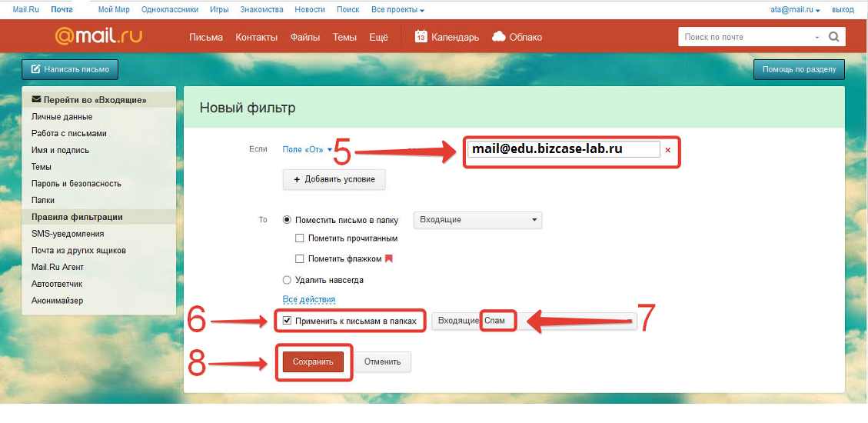The width and height of the screenshot is (868, 423).
Task: Click envelope icon next to Перейти во «Входящие»
Action: click(36, 100)
